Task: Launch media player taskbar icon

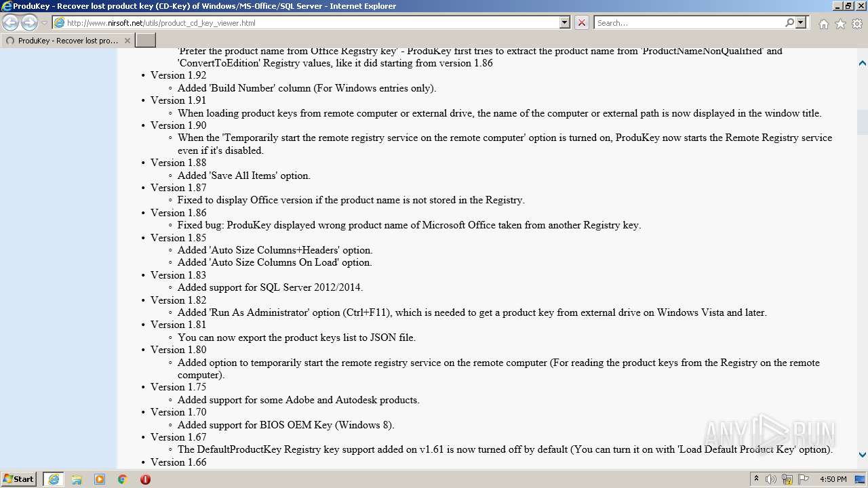Action: [x=100, y=479]
